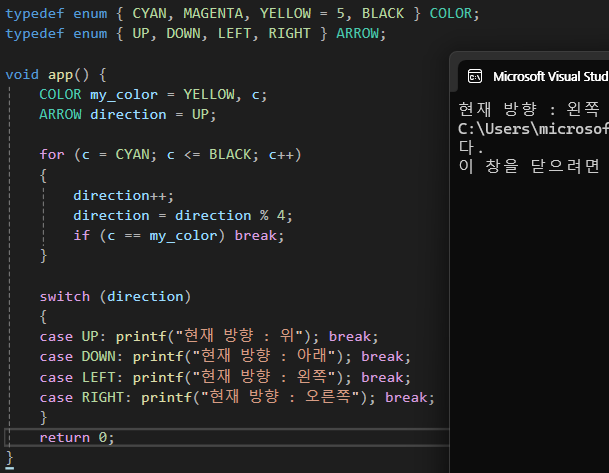Click the 'case UP:' label
This screenshot has height=473, width=609.
73,336
